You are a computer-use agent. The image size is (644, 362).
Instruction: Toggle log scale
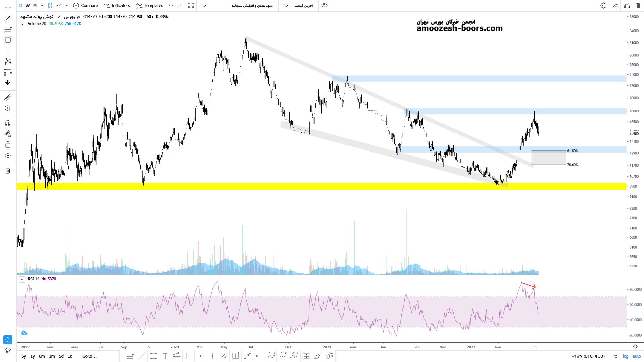tap(626, 356)
